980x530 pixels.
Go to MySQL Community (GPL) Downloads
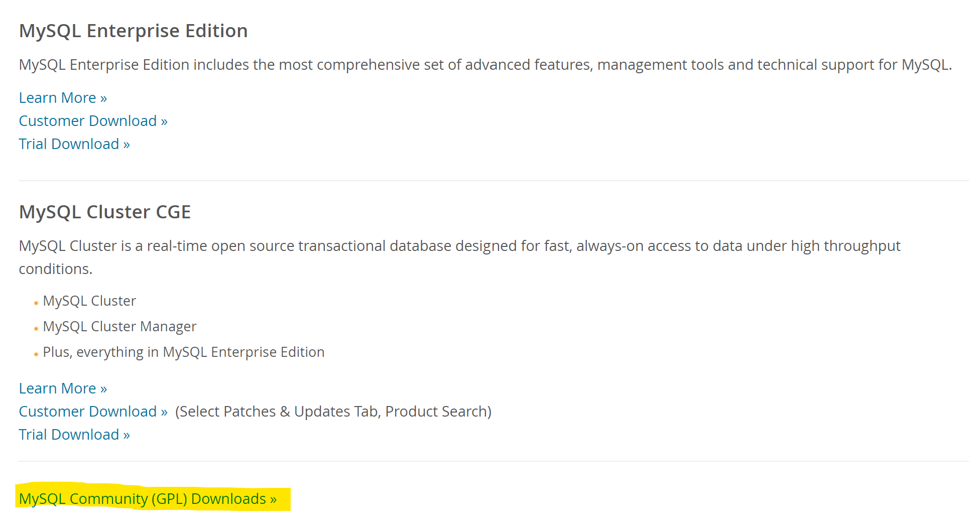[x=148, y=499]
